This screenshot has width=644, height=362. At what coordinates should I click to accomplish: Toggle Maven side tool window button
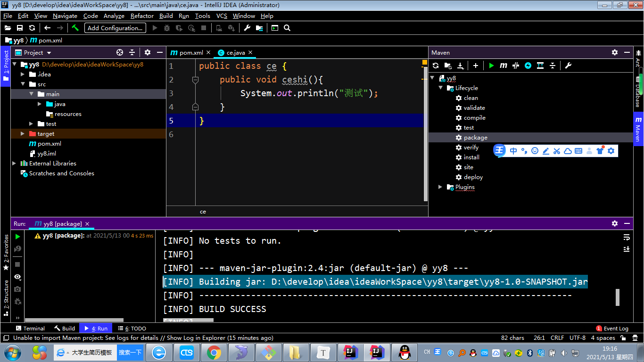(638, 129)
